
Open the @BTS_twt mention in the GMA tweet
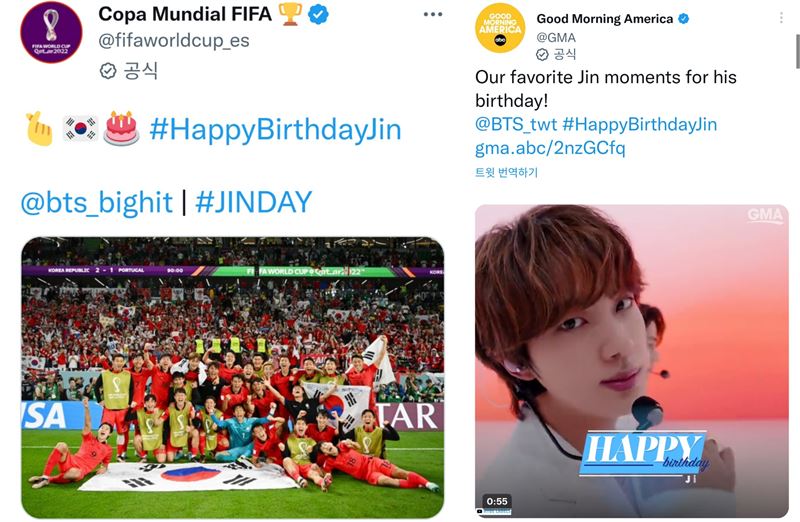[516, 124]
